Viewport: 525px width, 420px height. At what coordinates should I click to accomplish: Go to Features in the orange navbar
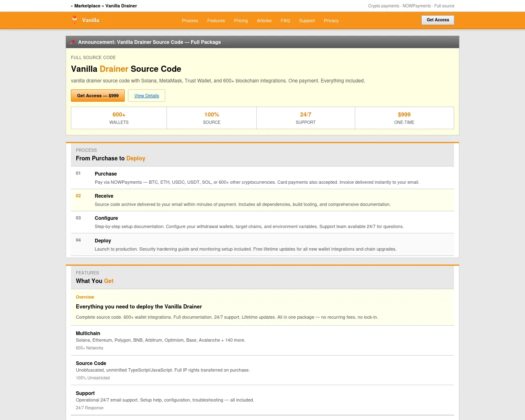pyautogui.click(x=216, y=21)
